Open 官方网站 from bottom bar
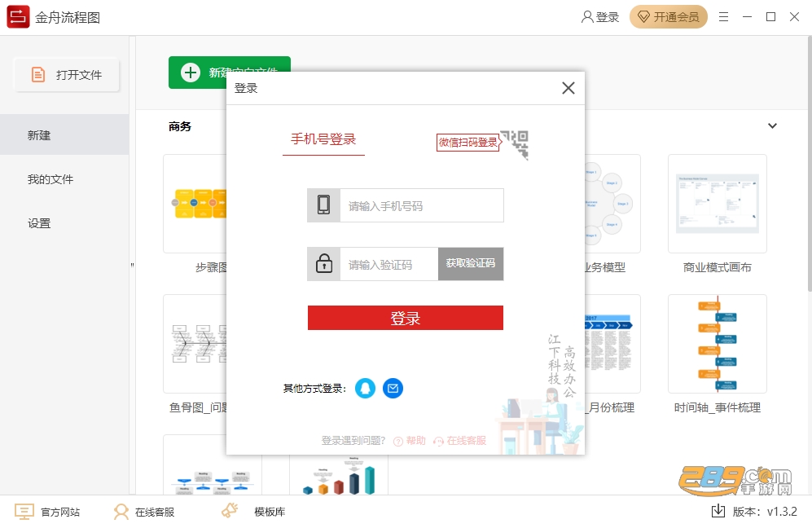 coord(47,512)
